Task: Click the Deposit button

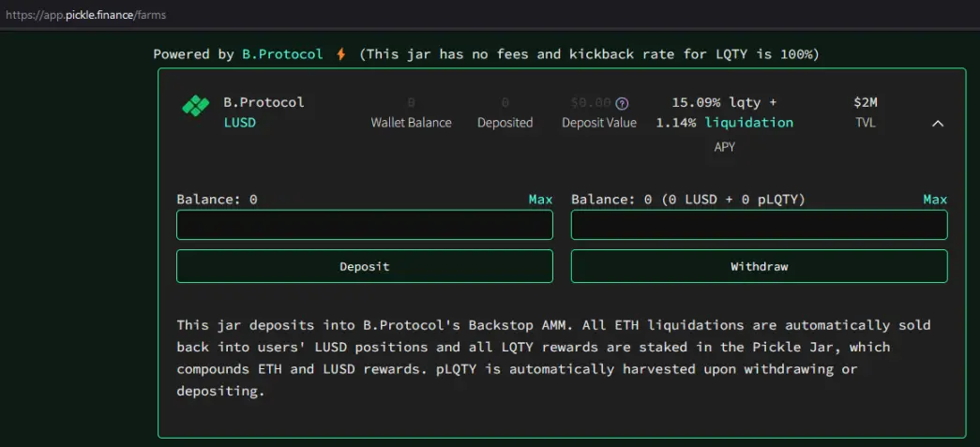Action: pos(365,266)
